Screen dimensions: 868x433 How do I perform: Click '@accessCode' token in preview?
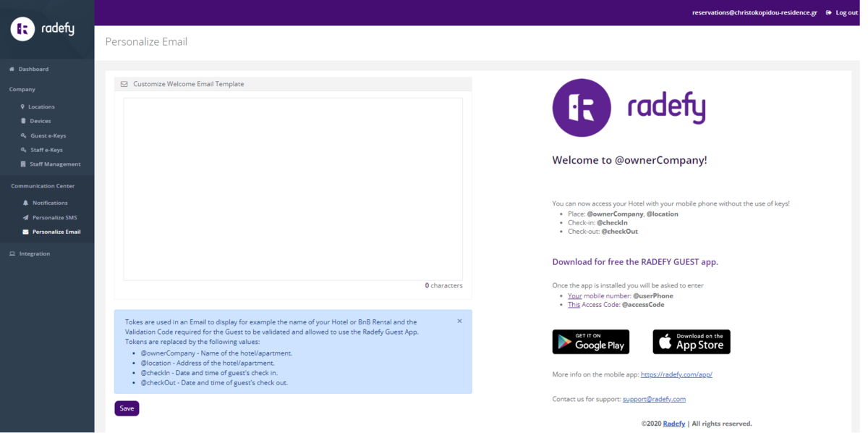coord(643,305)
